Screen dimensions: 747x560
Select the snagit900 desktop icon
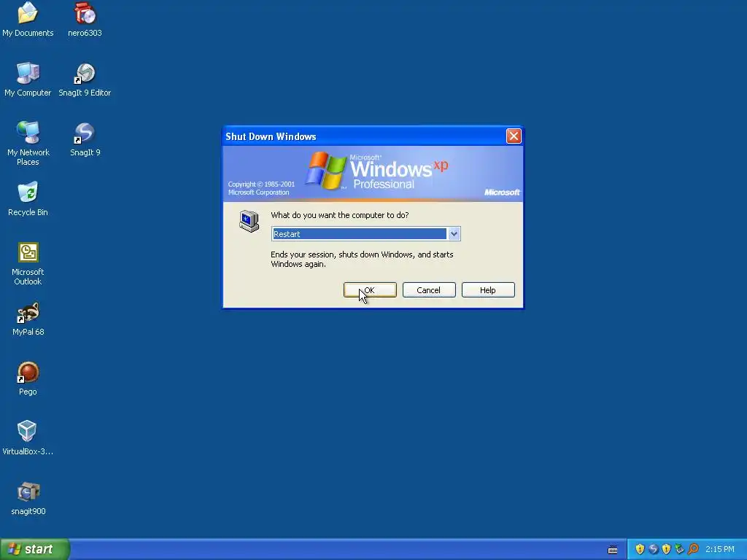[28, 498]
